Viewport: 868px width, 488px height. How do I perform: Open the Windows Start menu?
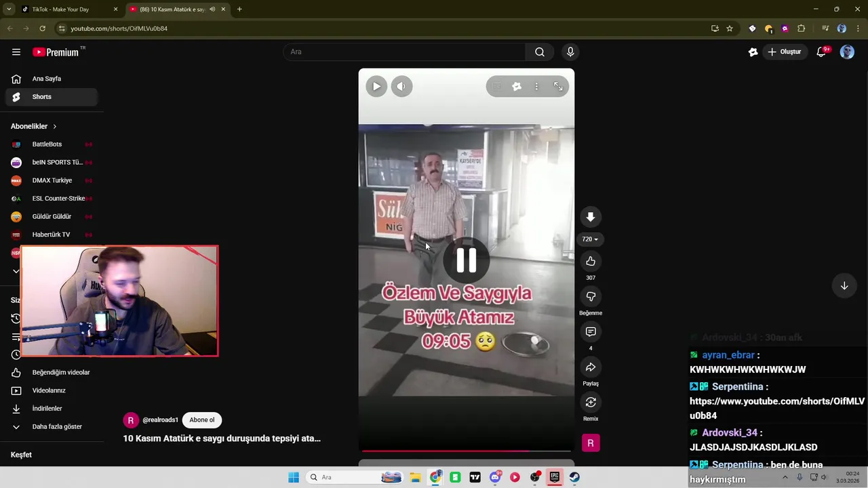click(294, 477)
